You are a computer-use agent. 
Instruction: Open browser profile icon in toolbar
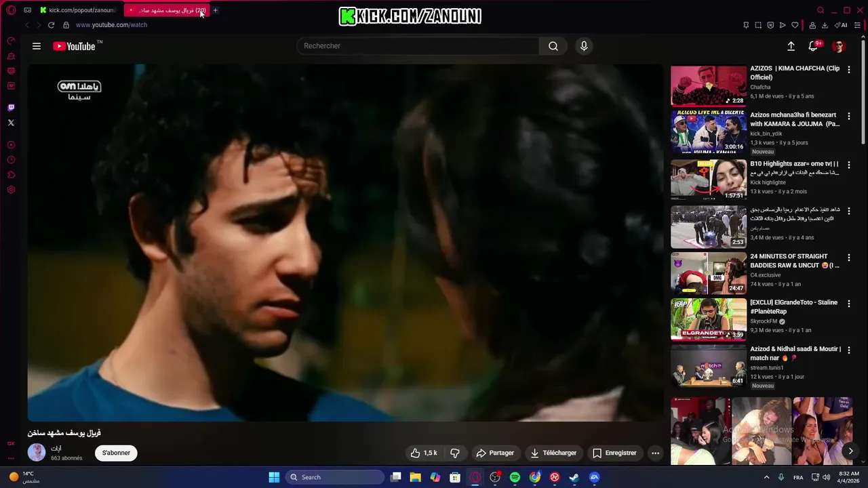[x=812, y=25]
